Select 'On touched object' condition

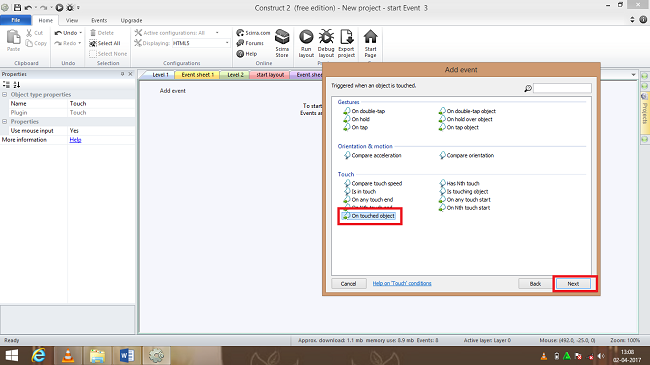point(369,216)
